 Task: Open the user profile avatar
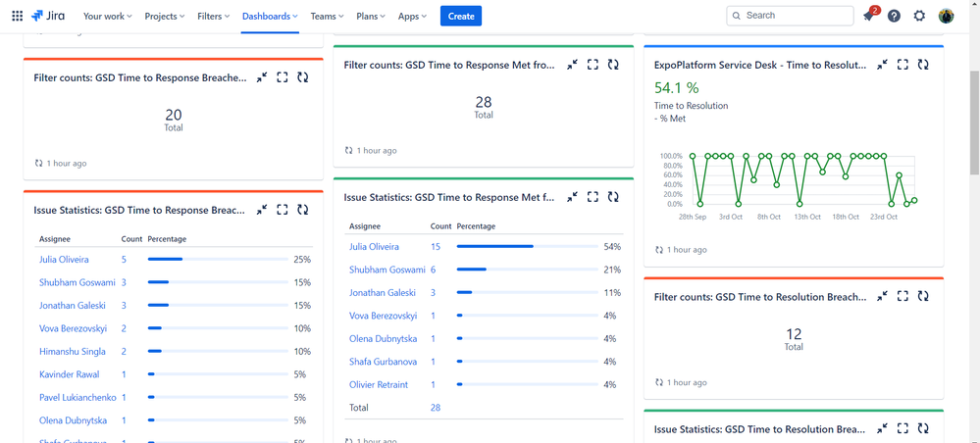(947, 17)
